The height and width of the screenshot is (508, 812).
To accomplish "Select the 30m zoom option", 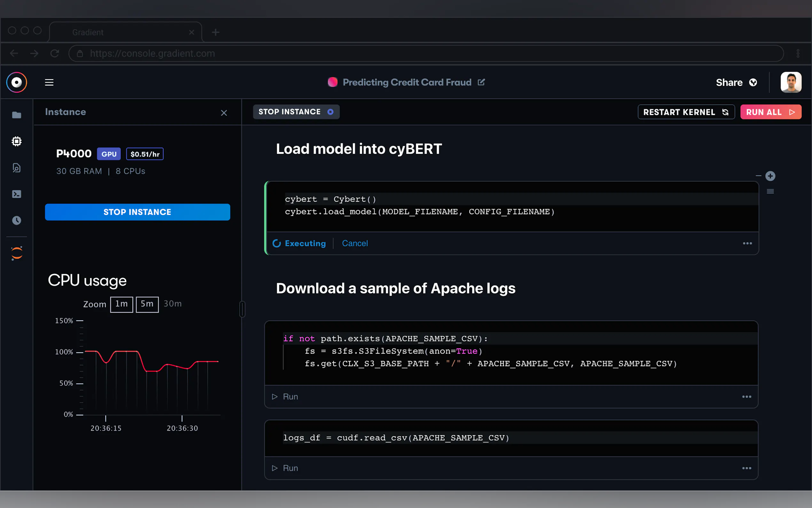I will [x=173, y=304].
